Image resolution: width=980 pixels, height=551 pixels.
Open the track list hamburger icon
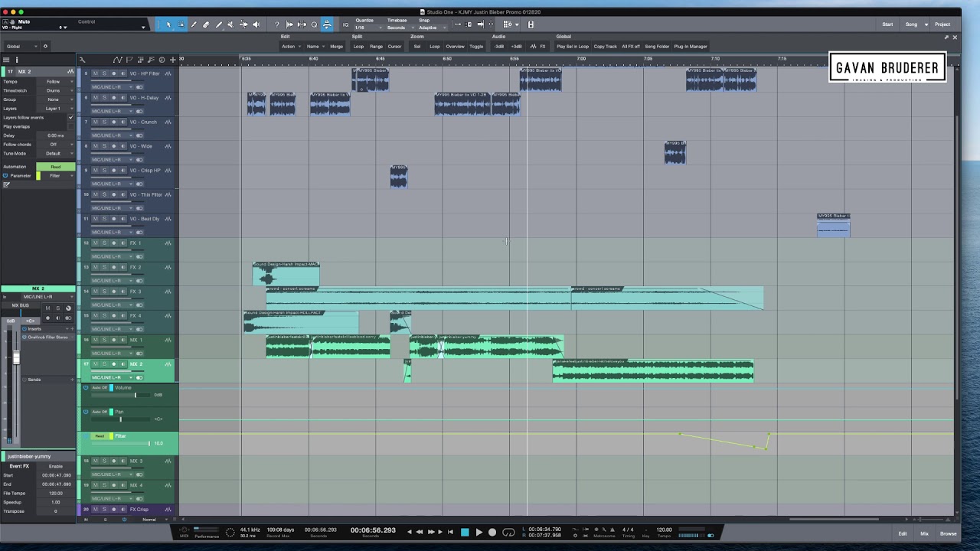pos(6,60)
